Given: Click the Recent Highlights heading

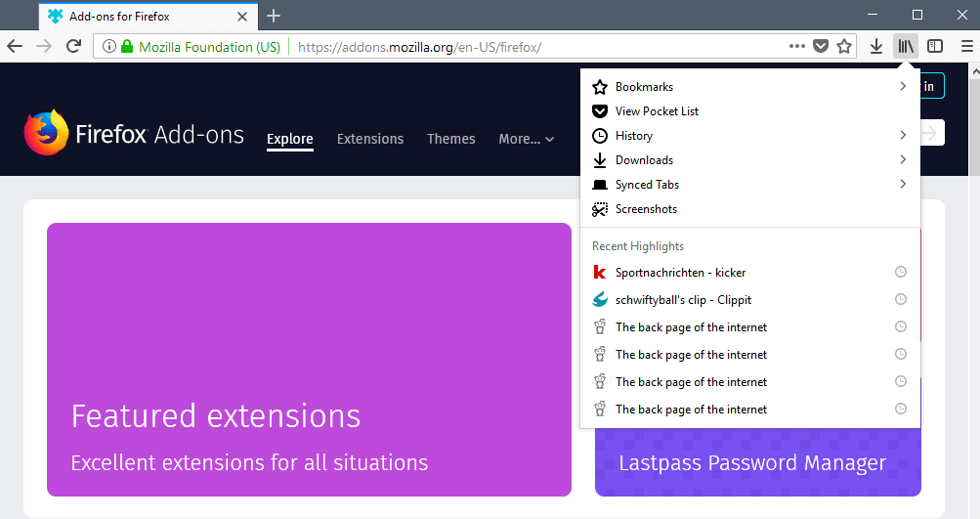Looking at the screenshot, I should (637, 246).
